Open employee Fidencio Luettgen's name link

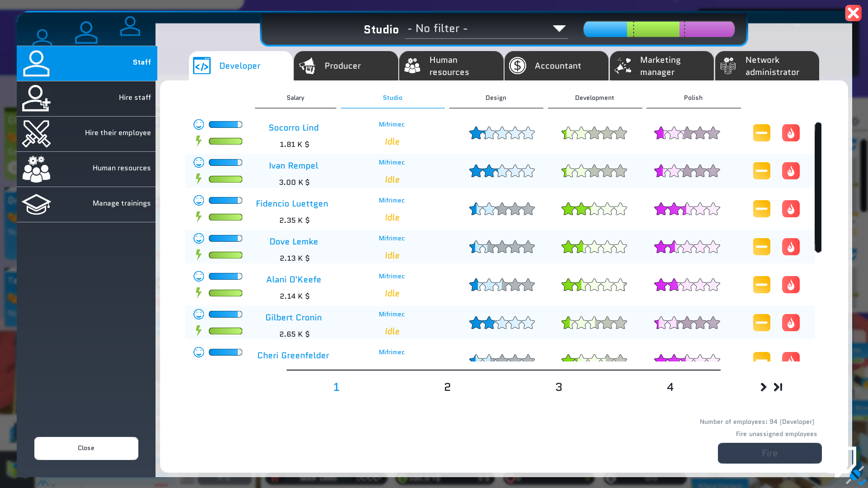pos(292,204)
